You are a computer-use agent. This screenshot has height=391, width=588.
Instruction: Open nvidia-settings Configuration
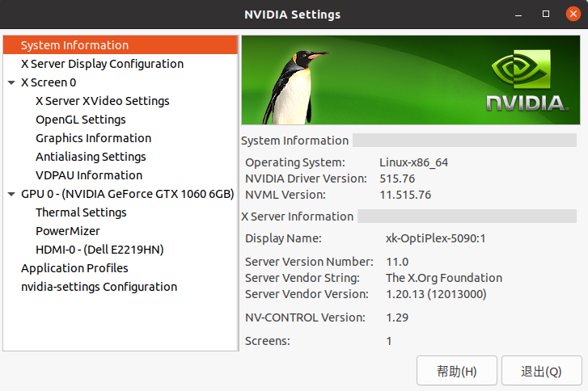(x=99, y=287)
